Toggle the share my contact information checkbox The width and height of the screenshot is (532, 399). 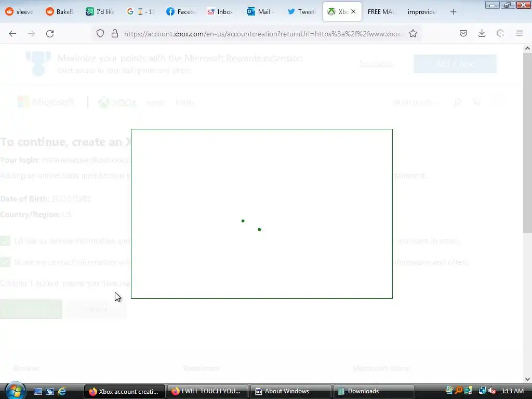(x=5, y=262)
